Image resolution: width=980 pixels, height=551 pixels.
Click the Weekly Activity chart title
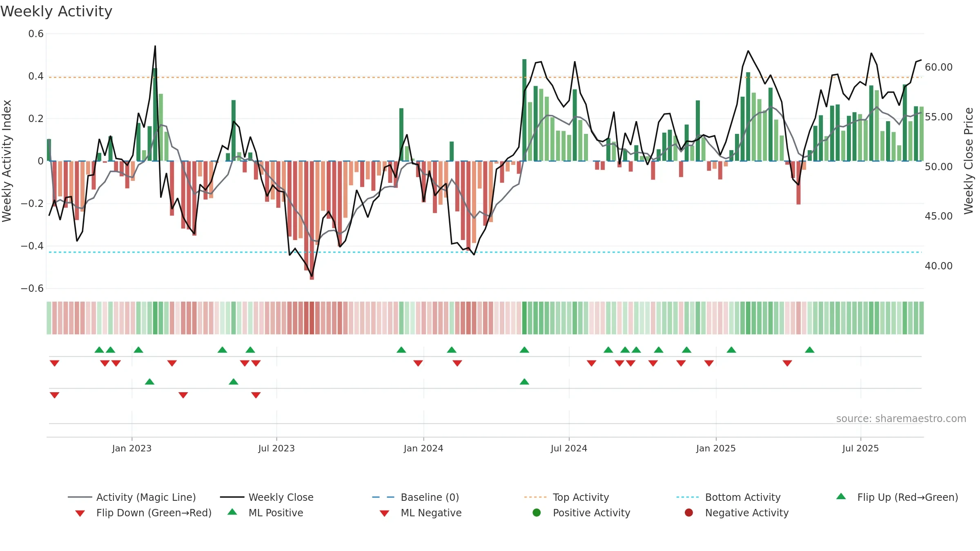[56, 11]
